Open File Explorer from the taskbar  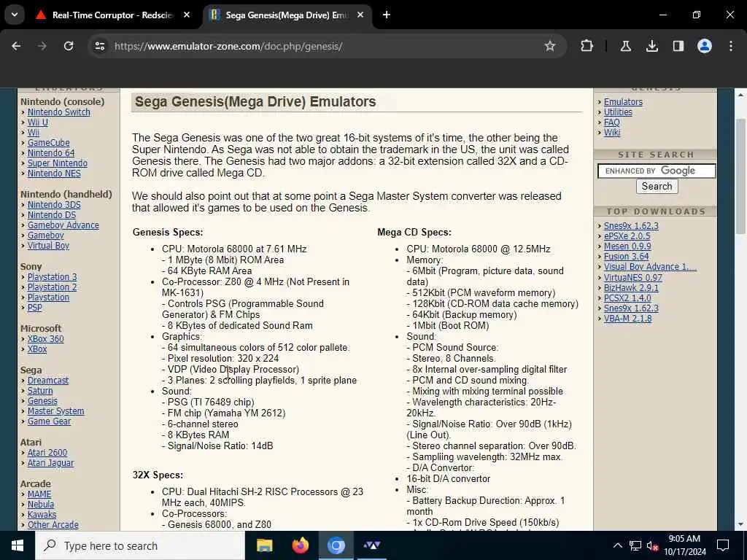264,545
